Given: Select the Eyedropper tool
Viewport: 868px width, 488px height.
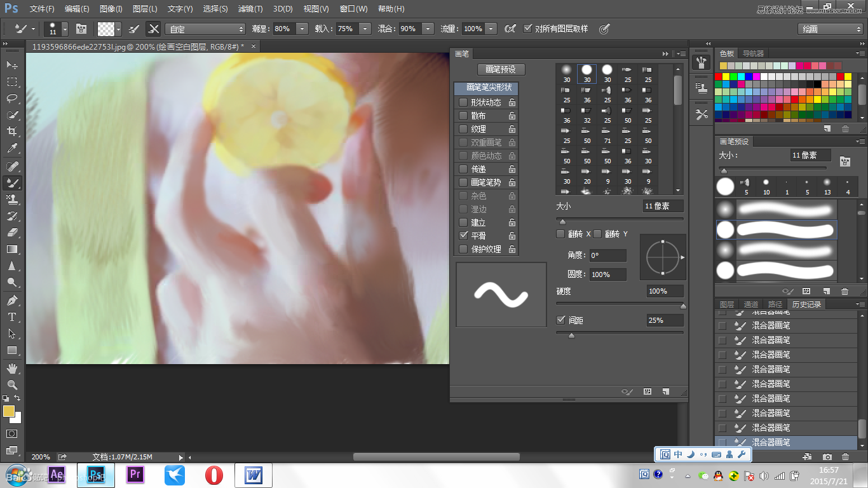Looking at the screenshot, I should coord(11,148).
